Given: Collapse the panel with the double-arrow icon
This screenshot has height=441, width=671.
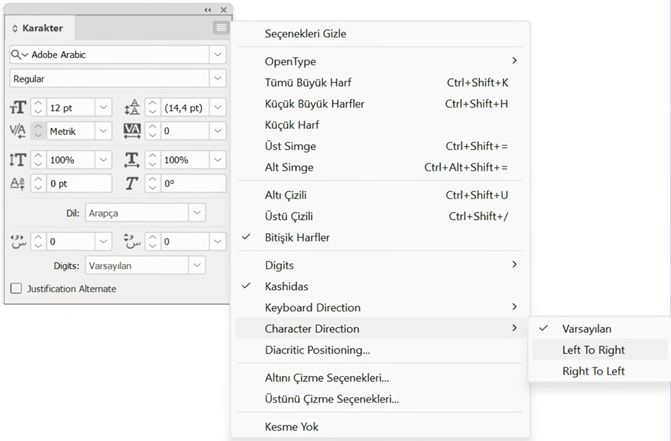Looking at the screenshot, I should coord(208,9).
